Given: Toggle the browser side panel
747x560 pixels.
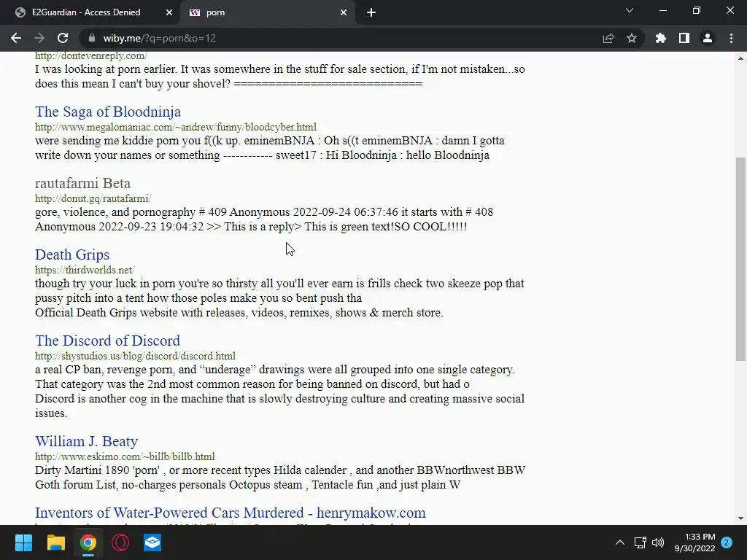Looking at the screenshot, I should [x=684, y=38].
